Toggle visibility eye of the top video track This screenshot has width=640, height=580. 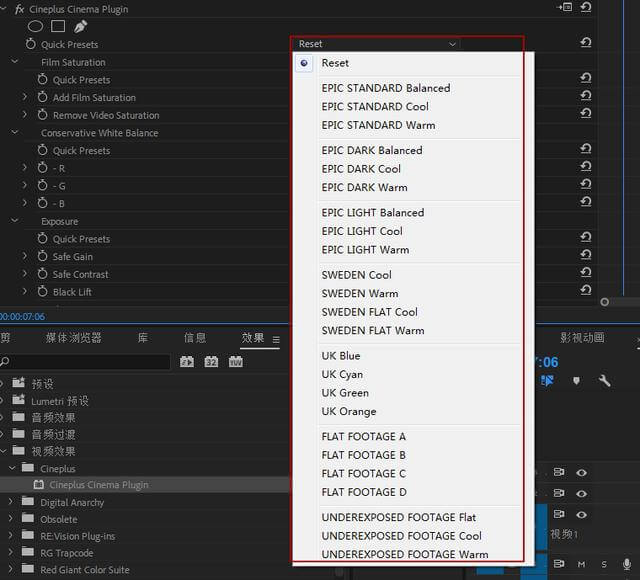click(581, 472)
